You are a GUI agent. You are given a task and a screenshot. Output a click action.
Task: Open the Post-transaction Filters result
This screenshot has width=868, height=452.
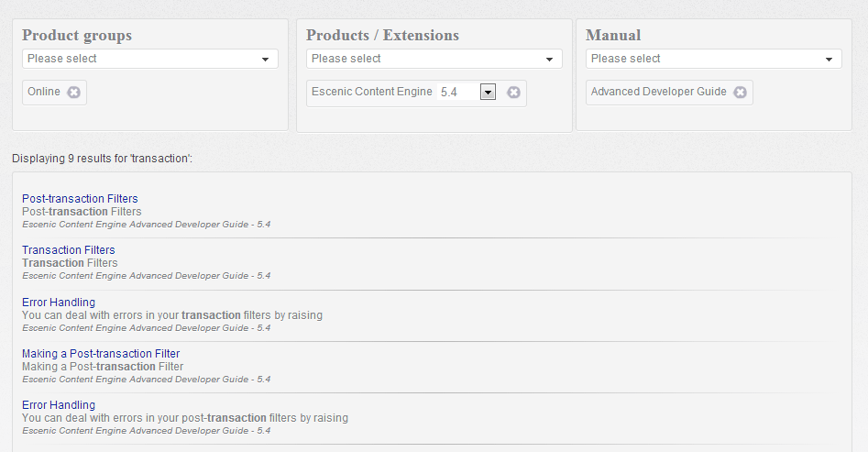pyautogui.click(x=80, y=199)
